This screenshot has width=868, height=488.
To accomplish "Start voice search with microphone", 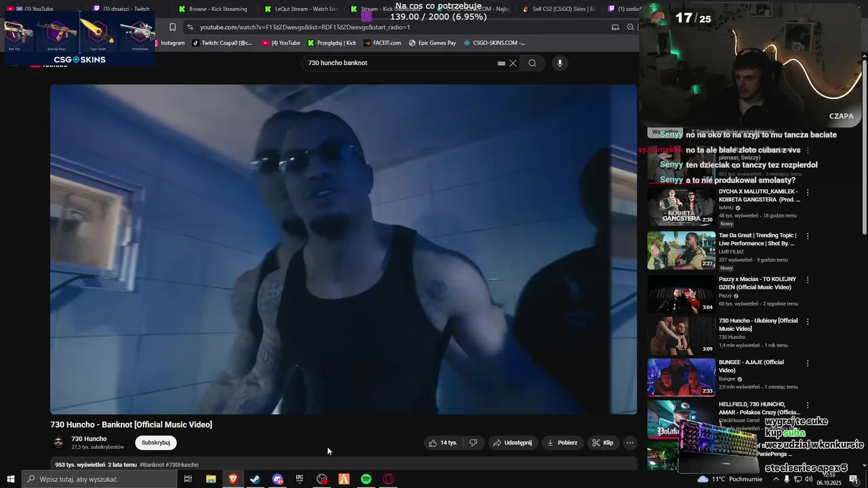I will click(559, 63).
